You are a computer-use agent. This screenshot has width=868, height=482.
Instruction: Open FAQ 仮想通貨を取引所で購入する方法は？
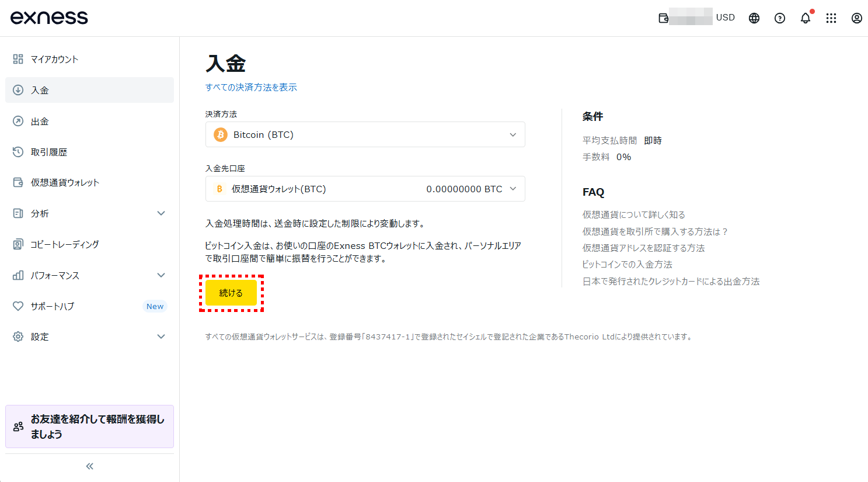click(x=656, y=231)
